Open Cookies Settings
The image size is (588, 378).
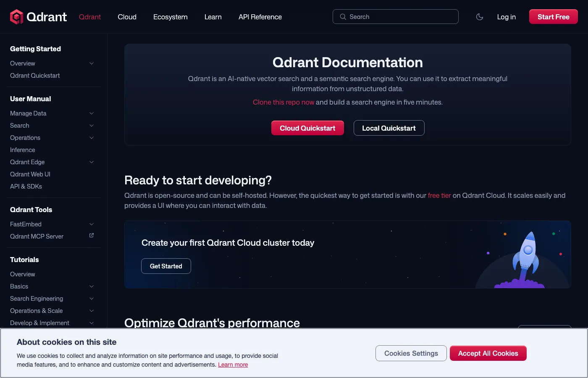pos(411,353)
